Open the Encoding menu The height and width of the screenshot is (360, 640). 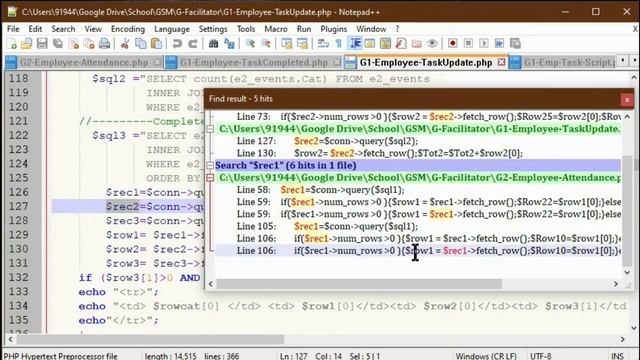128,29
